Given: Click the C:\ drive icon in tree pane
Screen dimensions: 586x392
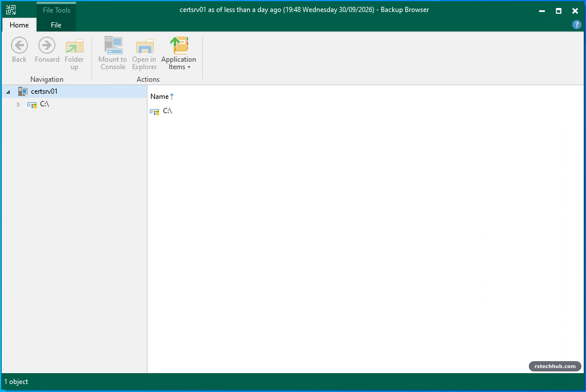Looking at the screenshot, I should click(x=32, y=105).
